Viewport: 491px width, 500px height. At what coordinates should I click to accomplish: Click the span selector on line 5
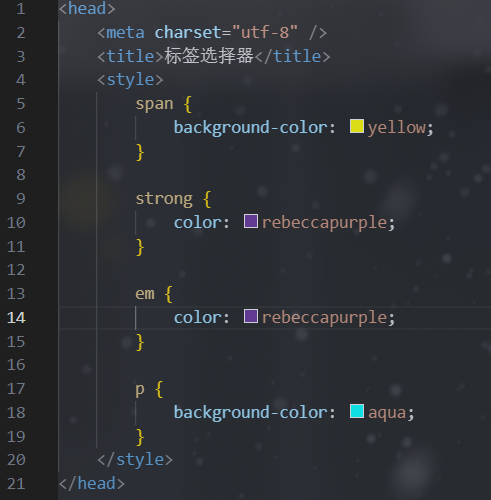tap(154, 104)
